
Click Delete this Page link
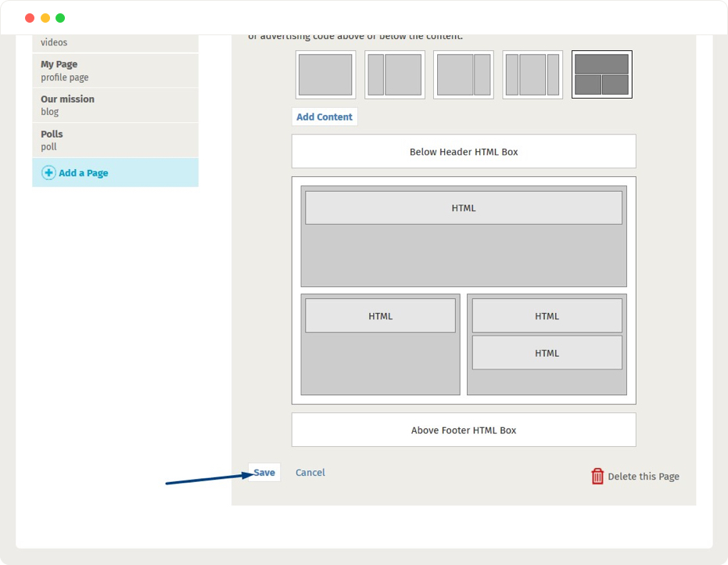point(644,477)
